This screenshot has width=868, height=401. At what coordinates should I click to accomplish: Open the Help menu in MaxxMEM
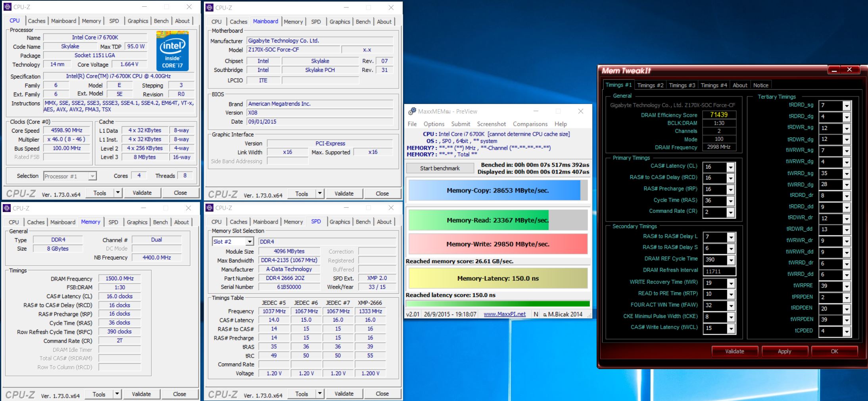tap(561, 124)
